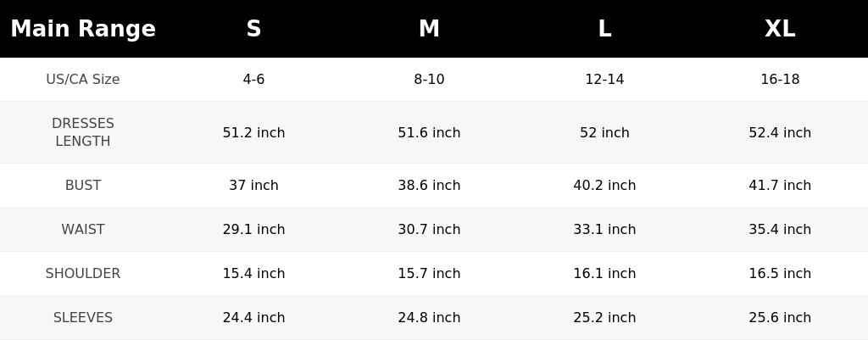Click the 15.7 inch shoulder cell
Image resolution: width=868 pixels, height=340 pixels.
[x=429, y=274]
